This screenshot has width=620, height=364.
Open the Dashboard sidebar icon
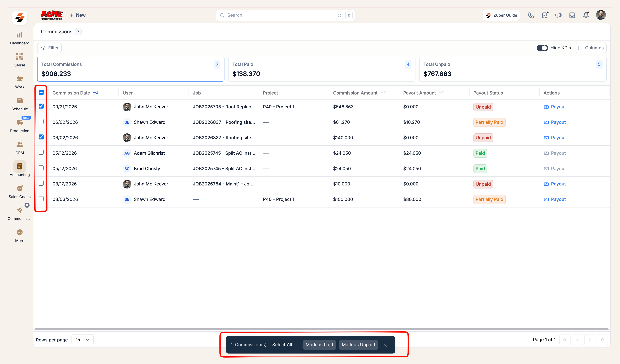[20, 35]
